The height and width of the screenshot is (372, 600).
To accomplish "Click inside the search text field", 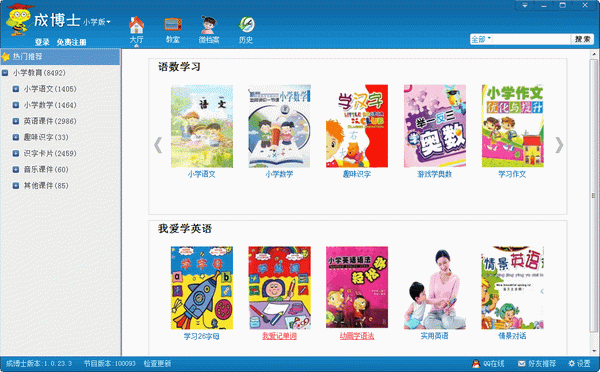I will coord(531,39).
